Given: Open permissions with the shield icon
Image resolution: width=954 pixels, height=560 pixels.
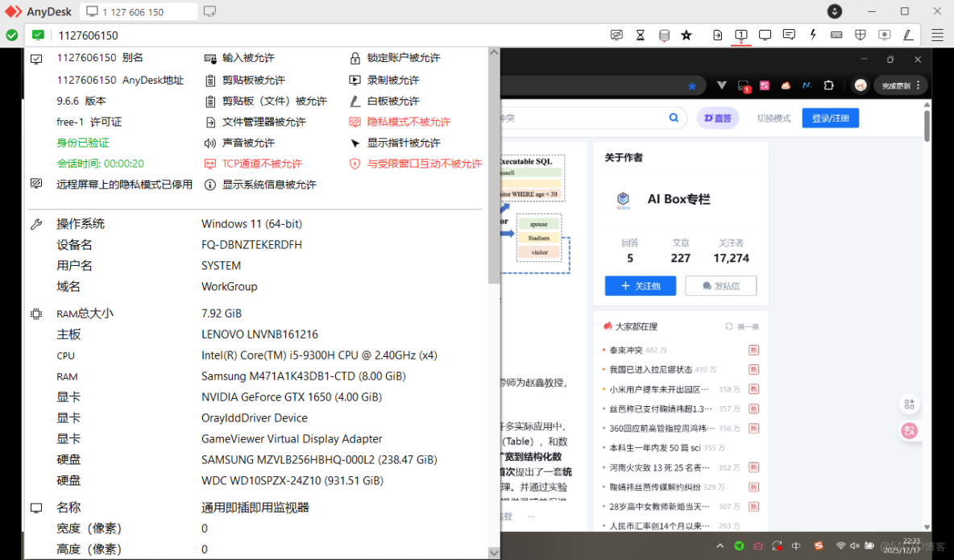Looking at the screenshot, I should coord(861,35).
